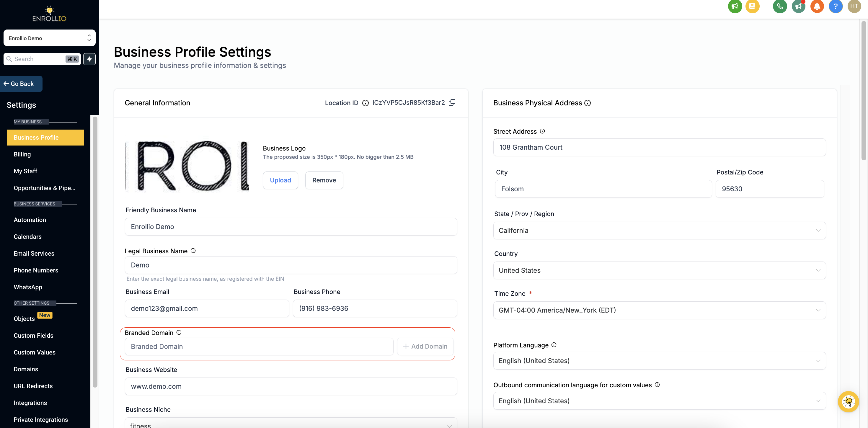The width and height of the screenshot is (868, 428).
Task: Click the Friendly Business Name field
Action: (x=291, y=227)
